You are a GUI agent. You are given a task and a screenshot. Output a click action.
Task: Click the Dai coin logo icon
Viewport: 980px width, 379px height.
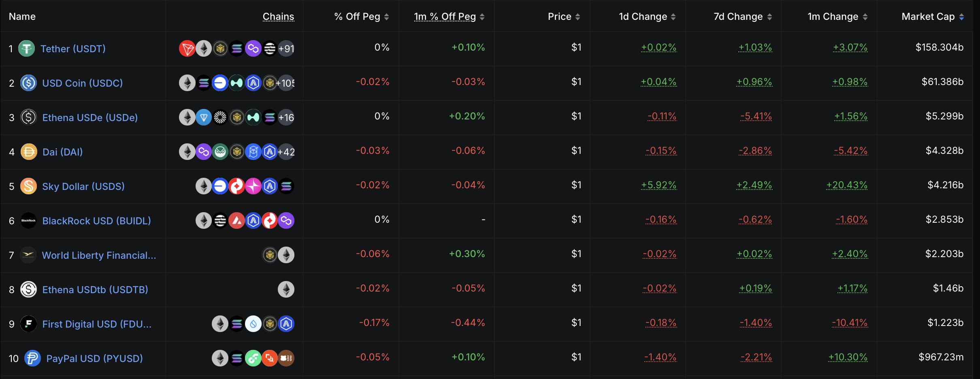click(28, 152)
